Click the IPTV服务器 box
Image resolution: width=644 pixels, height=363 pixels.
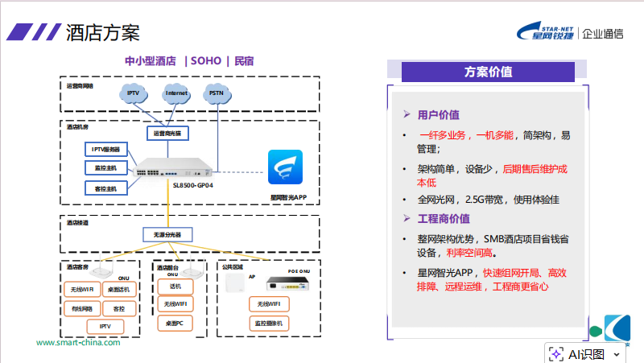(x=105, y=150)
